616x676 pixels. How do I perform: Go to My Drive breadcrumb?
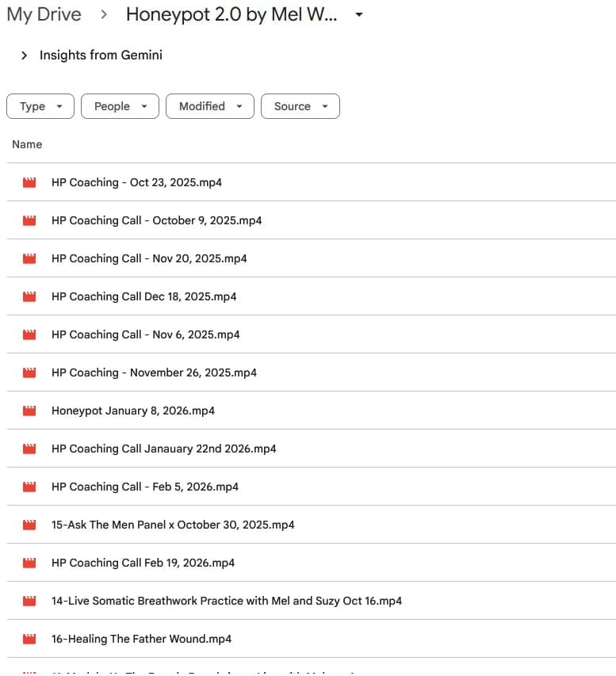pos(44,15)
